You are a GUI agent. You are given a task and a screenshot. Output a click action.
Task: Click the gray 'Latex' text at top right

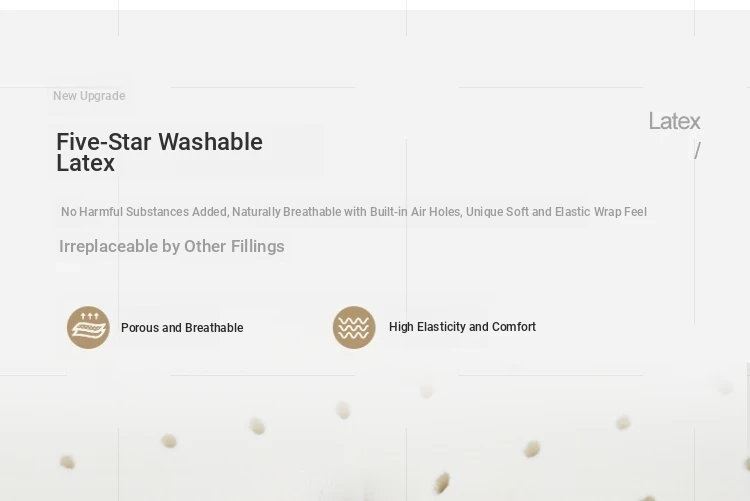(x=674, y=121)
